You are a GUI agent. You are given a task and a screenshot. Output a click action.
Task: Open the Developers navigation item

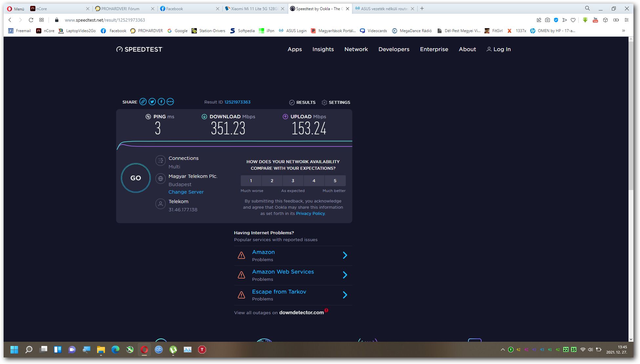(x=394, y=49)
